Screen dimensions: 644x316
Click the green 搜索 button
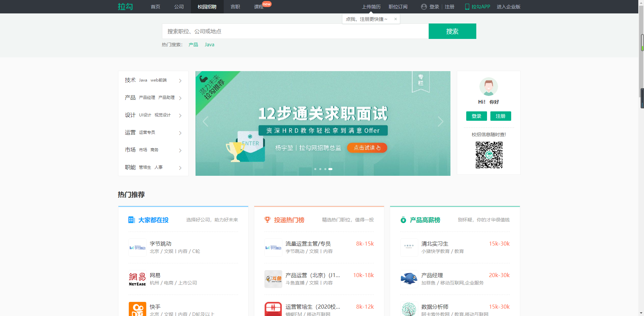(452, 31)
